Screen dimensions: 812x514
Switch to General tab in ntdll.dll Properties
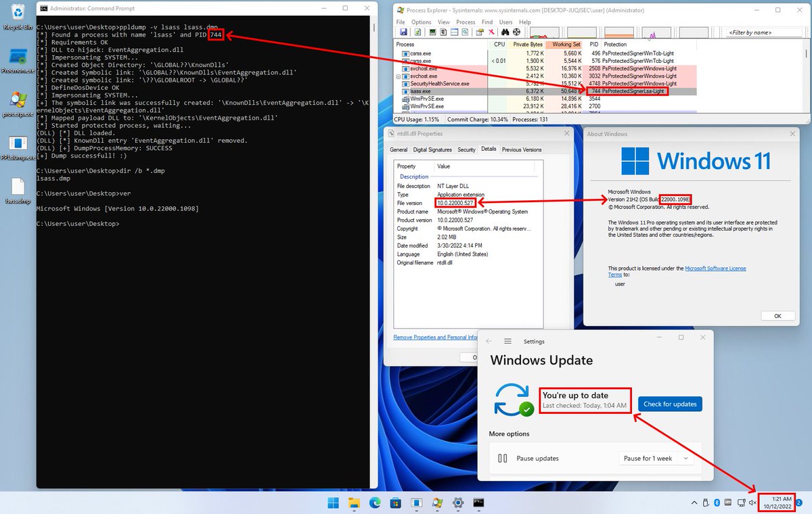(x=399, y=149)
